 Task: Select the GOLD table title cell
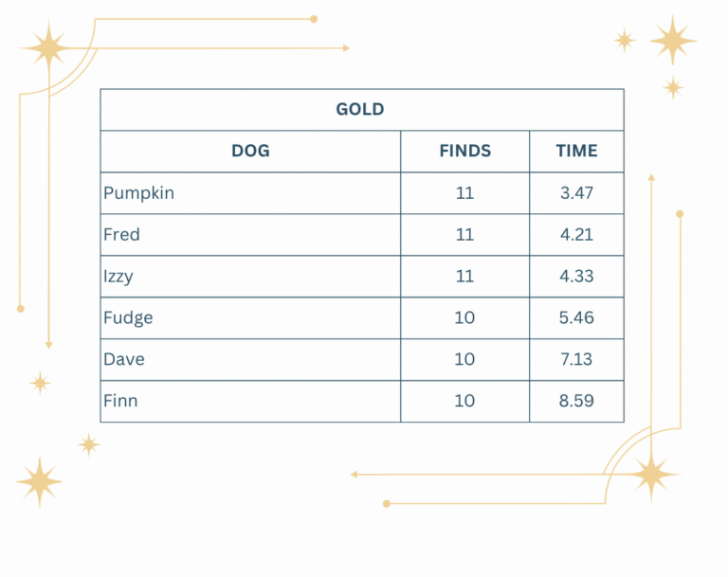pyautogui.click(x=361, y=110)
